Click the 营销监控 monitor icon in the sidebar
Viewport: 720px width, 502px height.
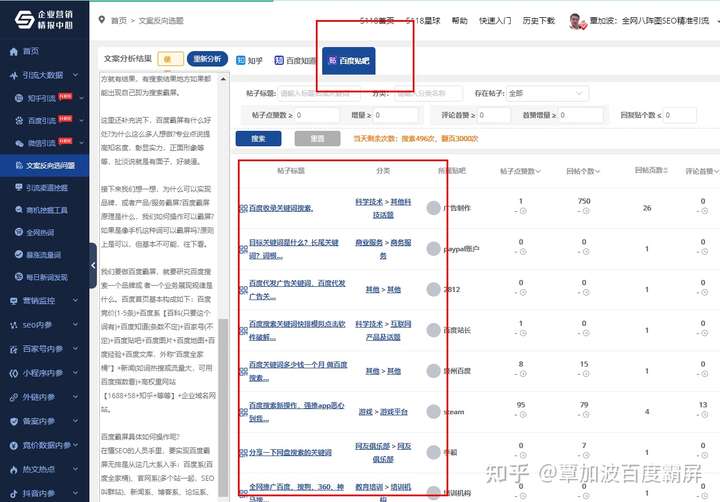(14, 301)
